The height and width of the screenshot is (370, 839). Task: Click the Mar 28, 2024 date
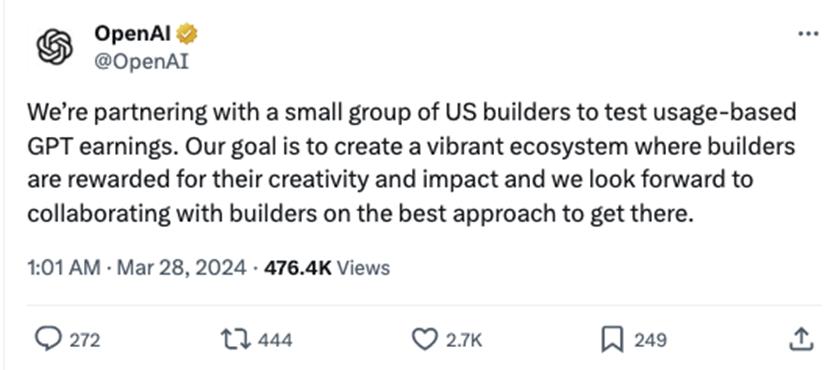[181, 267]
